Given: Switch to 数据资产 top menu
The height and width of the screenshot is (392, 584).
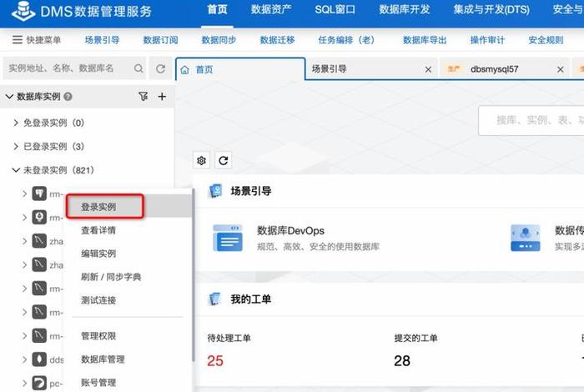Looking at the screenshot, I should pyautogui.click(x=271, y=9).
